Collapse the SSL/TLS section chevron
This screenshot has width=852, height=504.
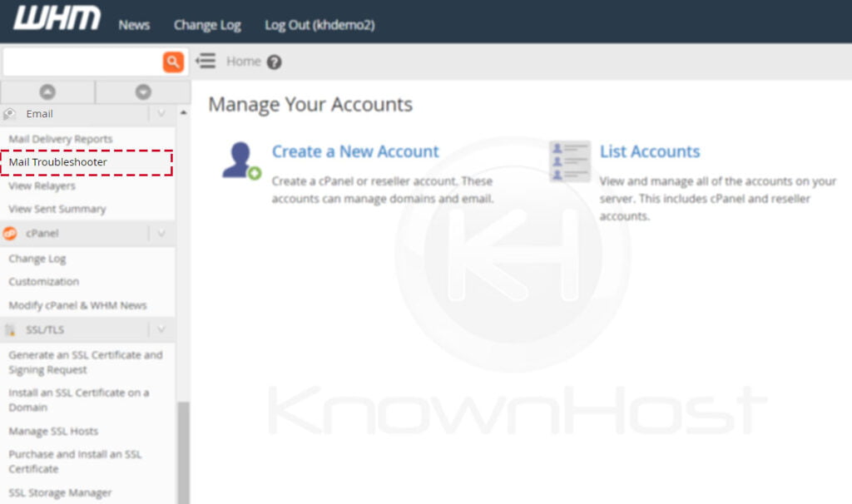tap(161, 329)
